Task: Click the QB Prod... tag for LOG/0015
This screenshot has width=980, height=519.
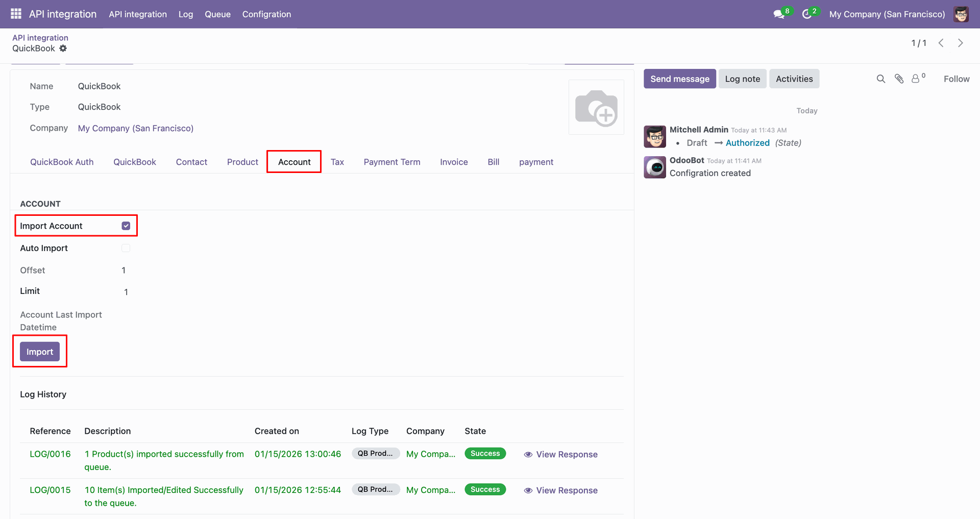Action: click(x=375, y=489)
